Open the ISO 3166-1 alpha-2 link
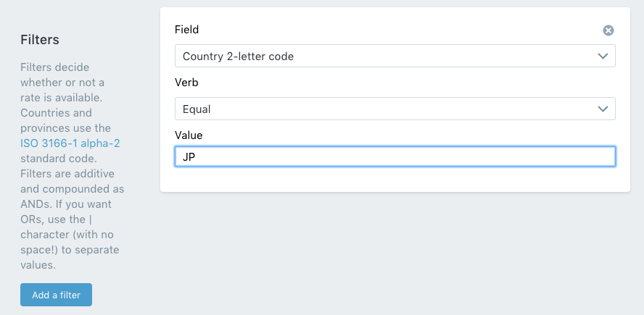This screenshot has width=644, height=315. [70, 143]
